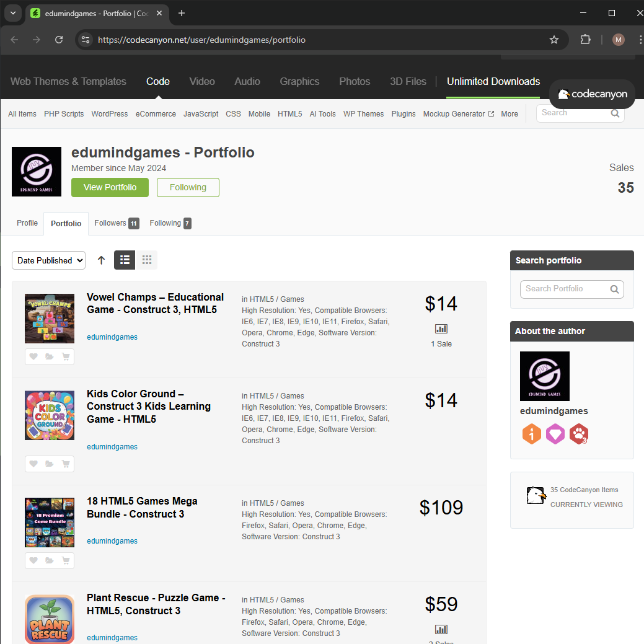Open the browser extensions puzzle icon

pyautogui.click(x=585, y=40)
